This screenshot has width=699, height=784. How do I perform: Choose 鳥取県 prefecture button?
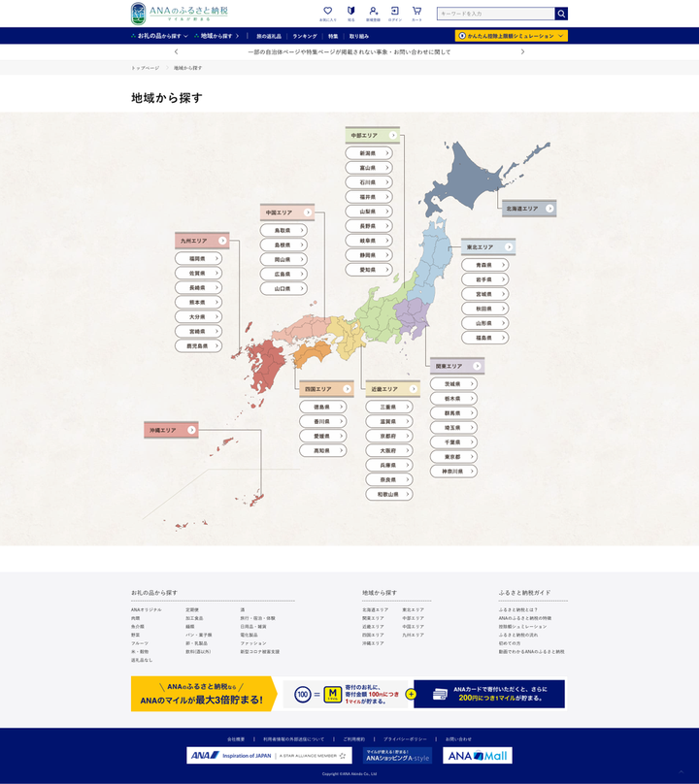coord(283,231)
